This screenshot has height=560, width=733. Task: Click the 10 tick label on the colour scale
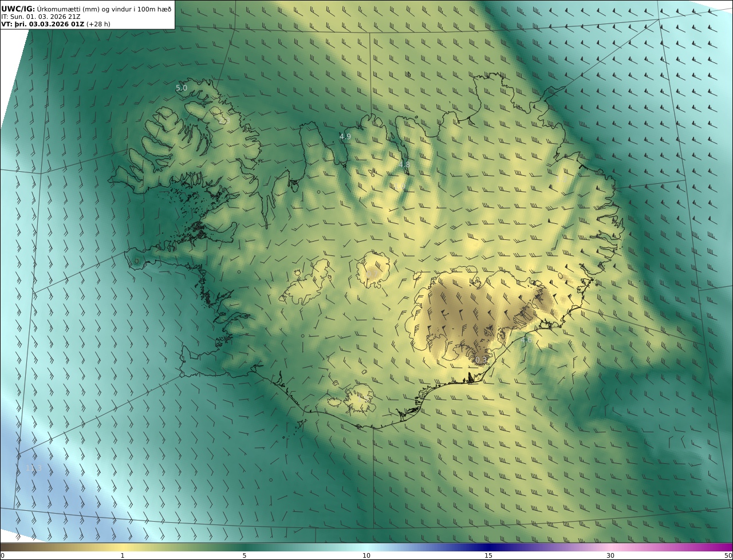click(366, 556)
